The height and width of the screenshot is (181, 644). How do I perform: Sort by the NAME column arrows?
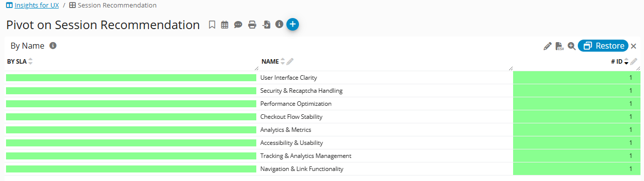tap(282, 62)
